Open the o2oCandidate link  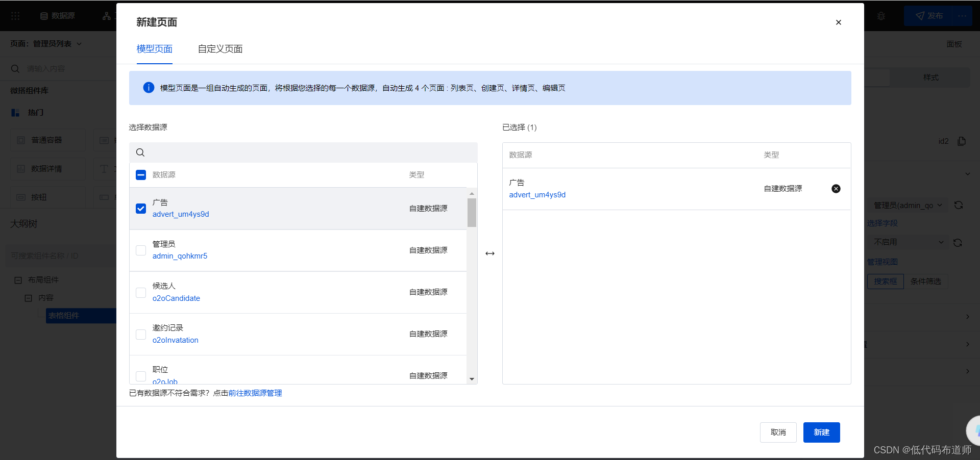[x=176, y=298]
